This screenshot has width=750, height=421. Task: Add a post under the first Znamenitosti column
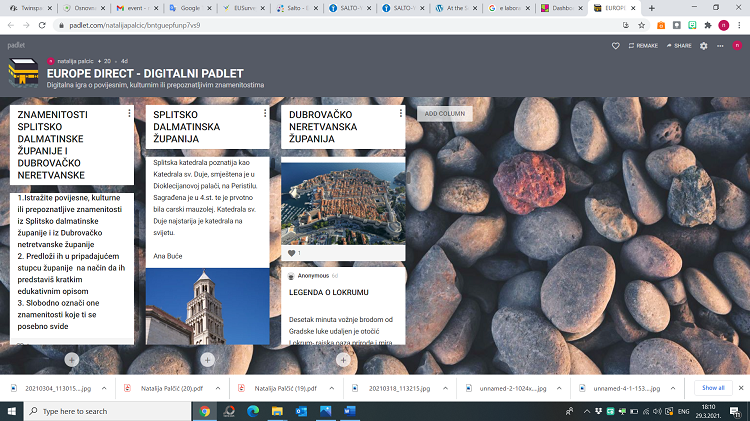pos(72,359)
